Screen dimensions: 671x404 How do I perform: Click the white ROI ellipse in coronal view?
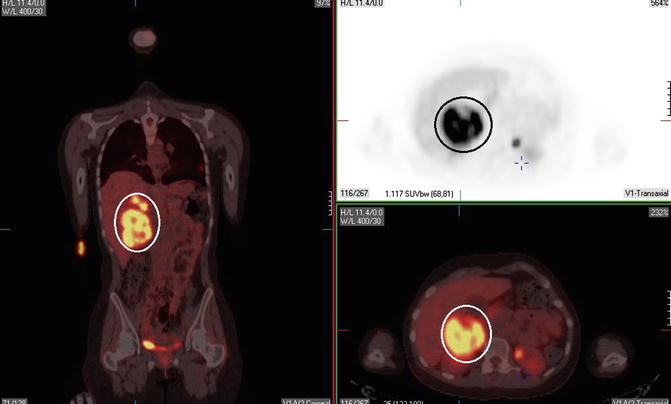138,222
